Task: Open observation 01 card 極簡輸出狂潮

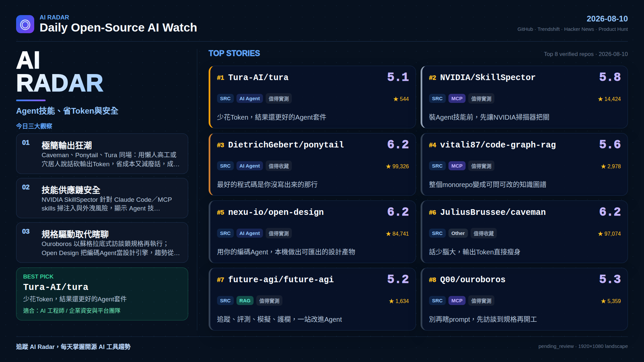Action: [102, 154]
